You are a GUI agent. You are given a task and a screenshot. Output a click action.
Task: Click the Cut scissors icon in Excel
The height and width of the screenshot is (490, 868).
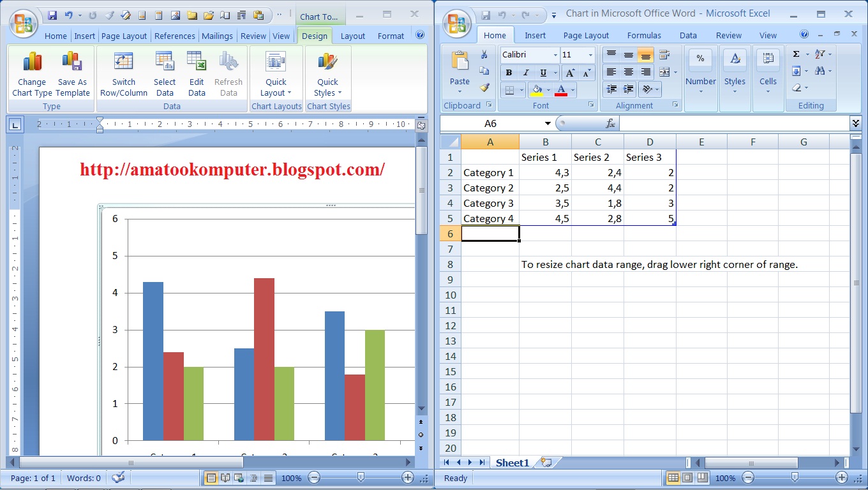pos(484,55)
